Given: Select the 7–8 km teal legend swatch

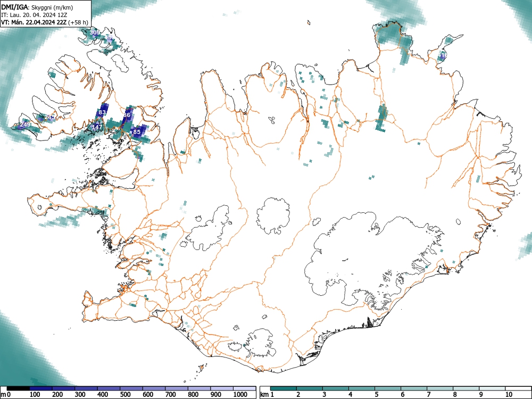Looking at the screenshot, I should pos(440,388).
